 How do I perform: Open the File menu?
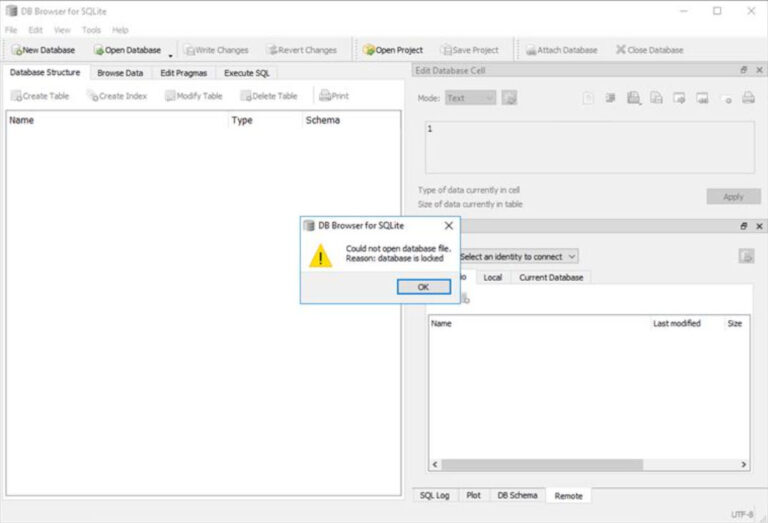click(11, 30)
